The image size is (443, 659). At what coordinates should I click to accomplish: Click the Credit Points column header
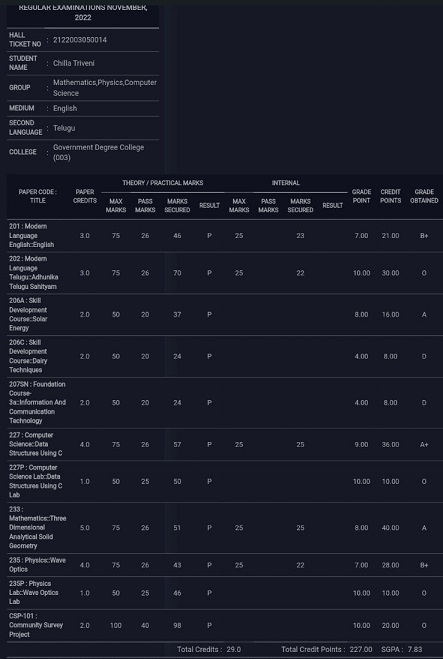(390, 196)
